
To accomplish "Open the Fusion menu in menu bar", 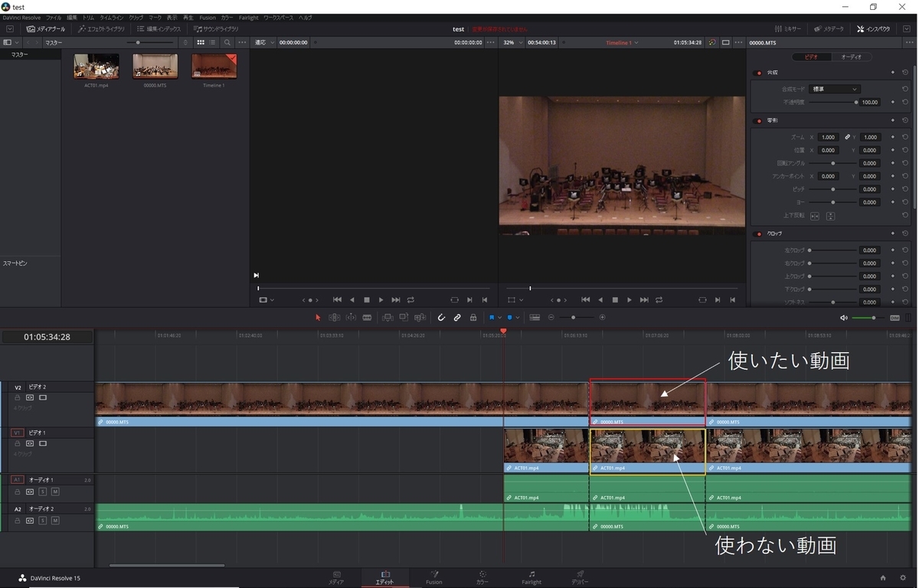I will [208, 17].
